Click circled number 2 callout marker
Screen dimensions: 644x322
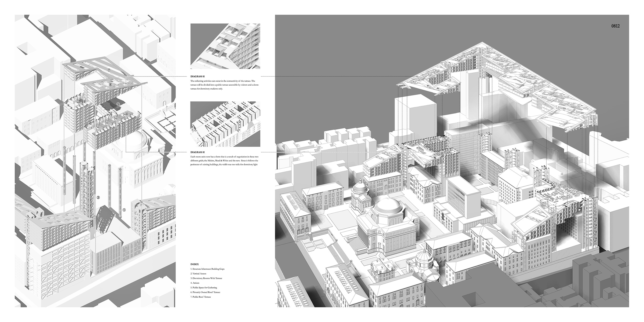coord(98,197)
